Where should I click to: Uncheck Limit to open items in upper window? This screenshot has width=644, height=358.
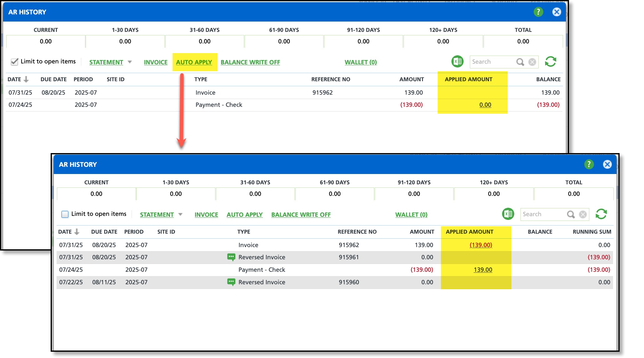coord(14,62)
